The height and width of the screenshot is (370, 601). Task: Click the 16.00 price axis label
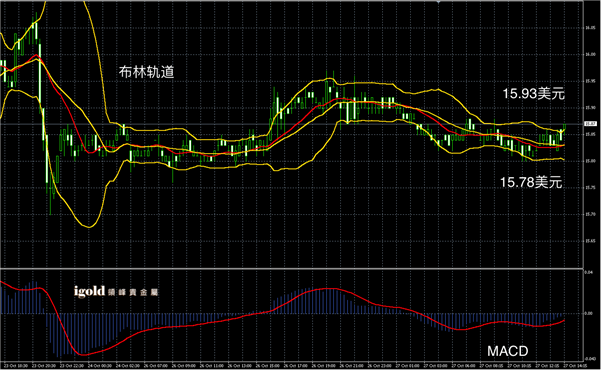(590, 54)
